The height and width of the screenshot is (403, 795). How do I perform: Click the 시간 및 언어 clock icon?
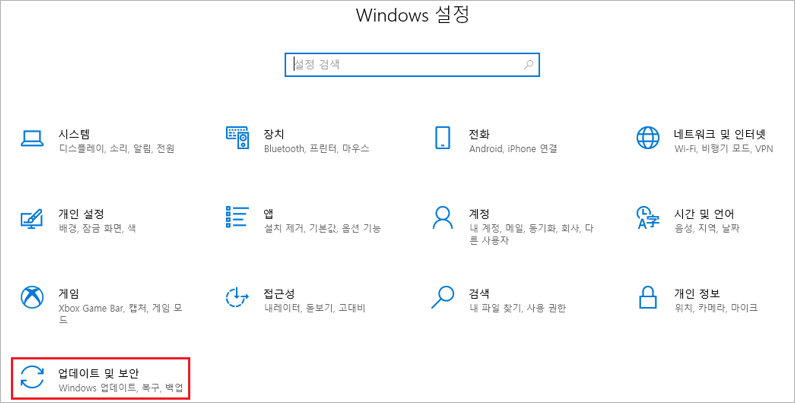click(648, 217)
